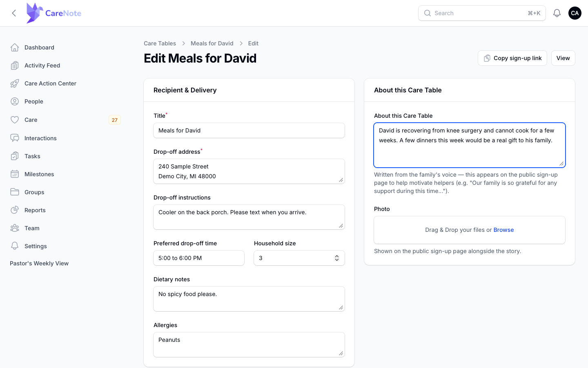Edit the Title field
The height and width of the screenshot is (368, 588).
click(249, 130)
